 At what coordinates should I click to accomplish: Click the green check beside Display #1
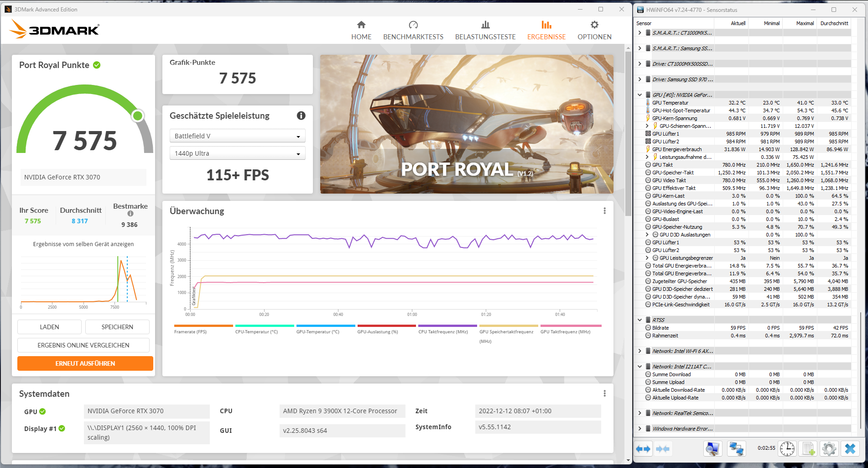(x=62, y=428)
